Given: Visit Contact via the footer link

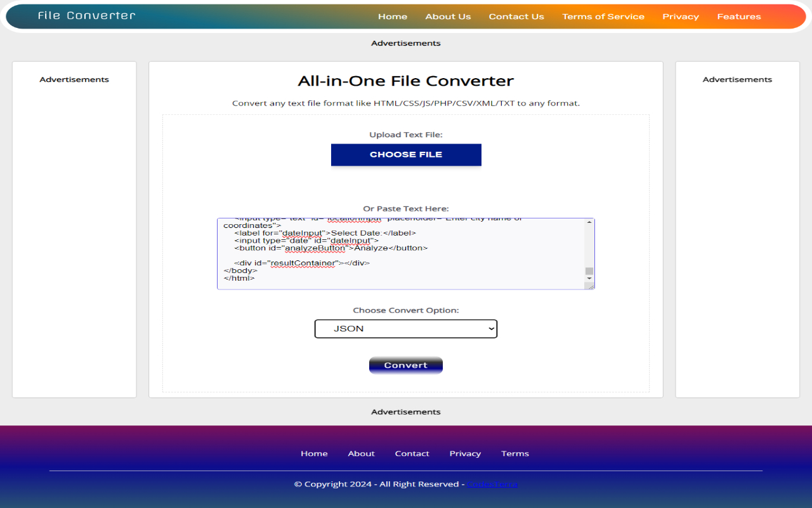Looking at the screenshot, I should click(x=412, y=453).
